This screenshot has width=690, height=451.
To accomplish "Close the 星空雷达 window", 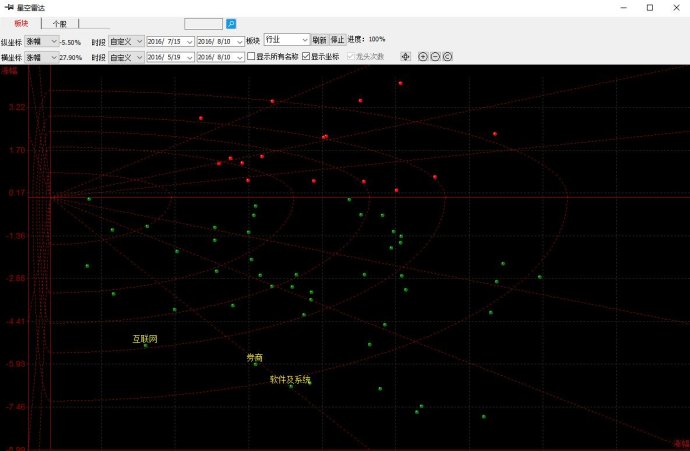I will (676, 7).
